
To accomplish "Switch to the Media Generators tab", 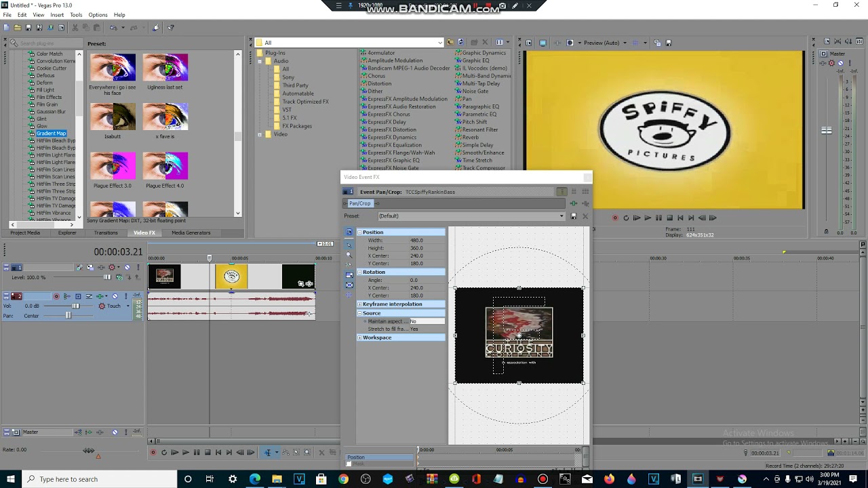I will pos(191,232).
